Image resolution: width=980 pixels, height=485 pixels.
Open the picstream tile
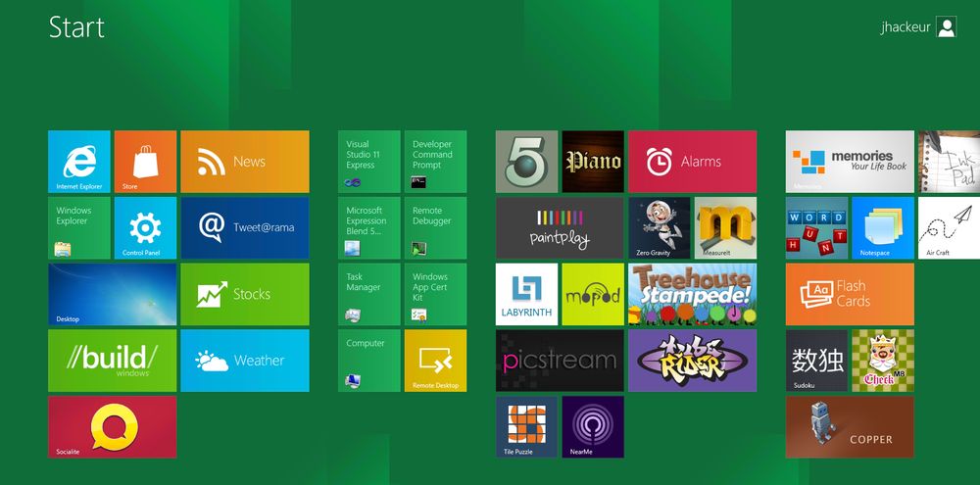pyautogui.click(x=560, y=361)
